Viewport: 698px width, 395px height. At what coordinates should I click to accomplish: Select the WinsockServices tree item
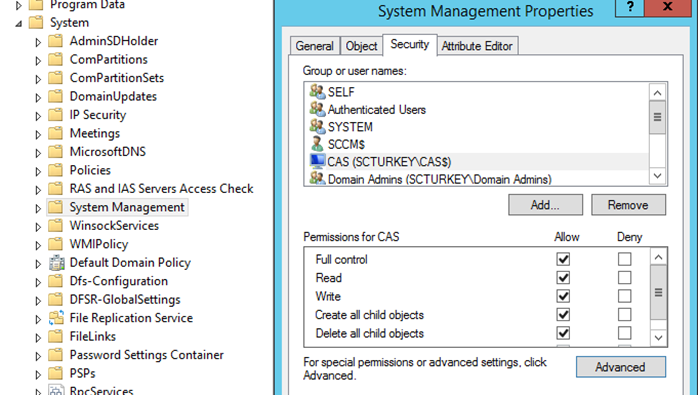click(114, 226)
